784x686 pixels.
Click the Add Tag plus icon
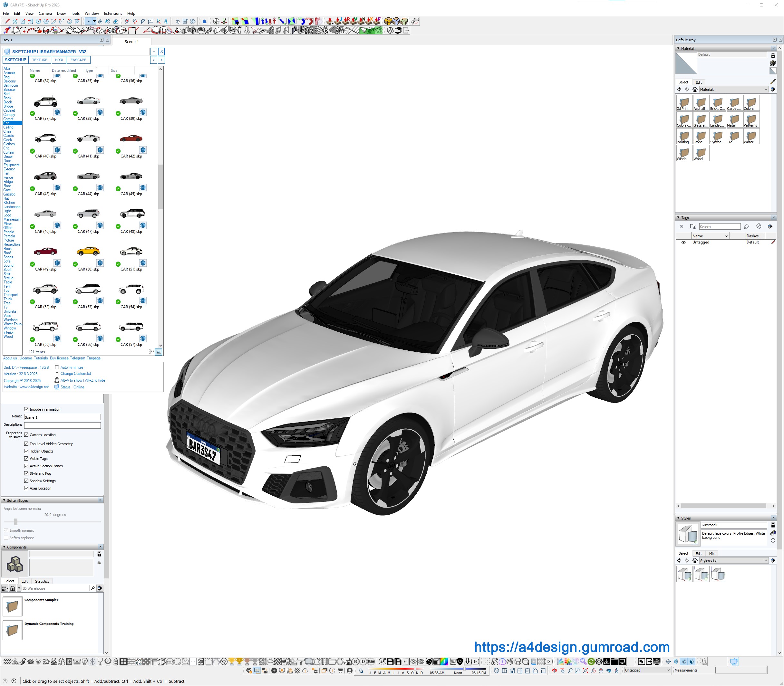point(681,227)
